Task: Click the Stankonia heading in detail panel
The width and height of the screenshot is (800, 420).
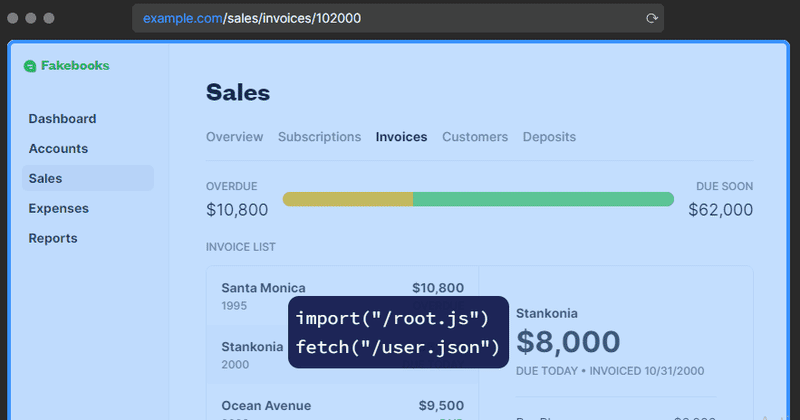Action: pyautogui.click(x=546, y=313)
